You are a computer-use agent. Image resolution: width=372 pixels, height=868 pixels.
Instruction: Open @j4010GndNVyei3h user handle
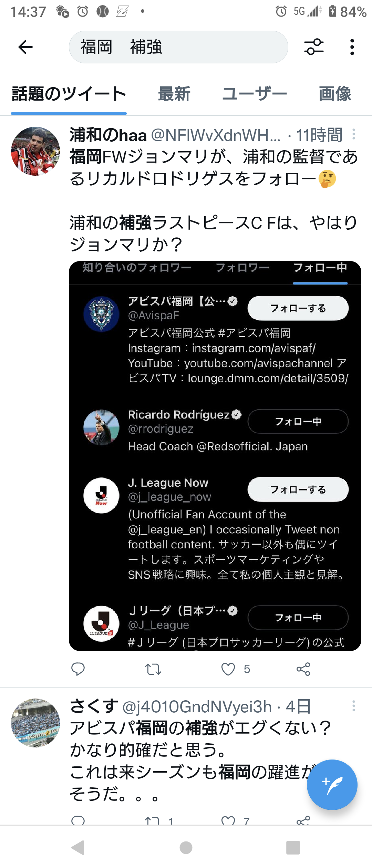(x=197, y=707)
